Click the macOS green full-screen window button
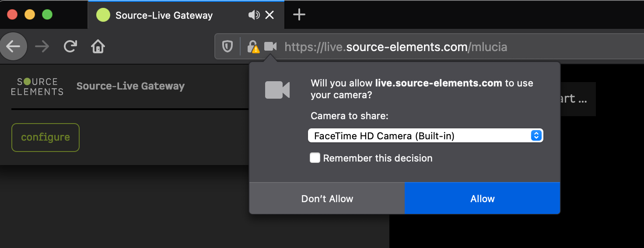This screenshot has width=644, height=248. pyautogui.click(x=47, y=14)
